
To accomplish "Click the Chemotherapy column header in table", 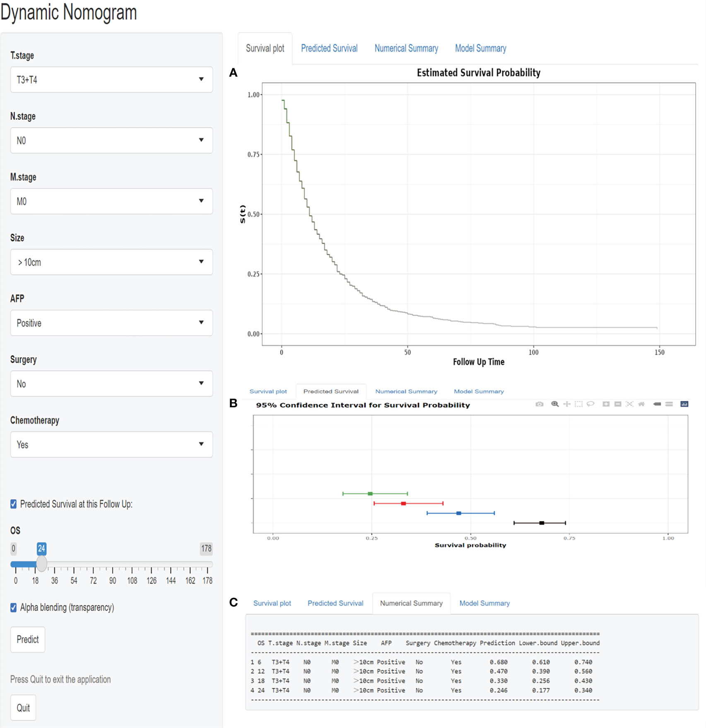I will point(455,643).
